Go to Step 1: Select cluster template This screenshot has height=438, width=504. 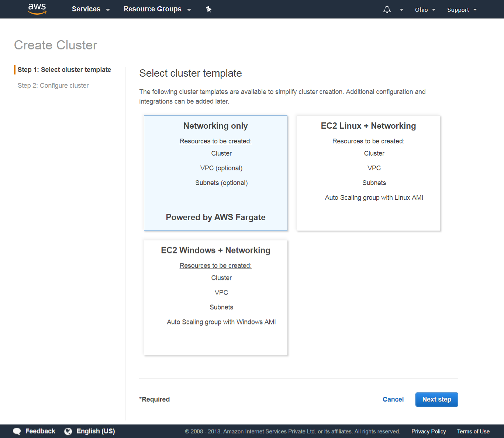(64, 70)
